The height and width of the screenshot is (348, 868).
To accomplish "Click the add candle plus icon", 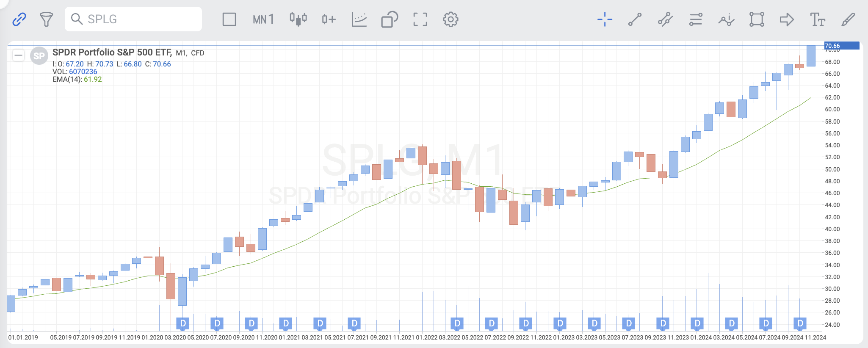I will pyautogui.click(x=329, y=19).
